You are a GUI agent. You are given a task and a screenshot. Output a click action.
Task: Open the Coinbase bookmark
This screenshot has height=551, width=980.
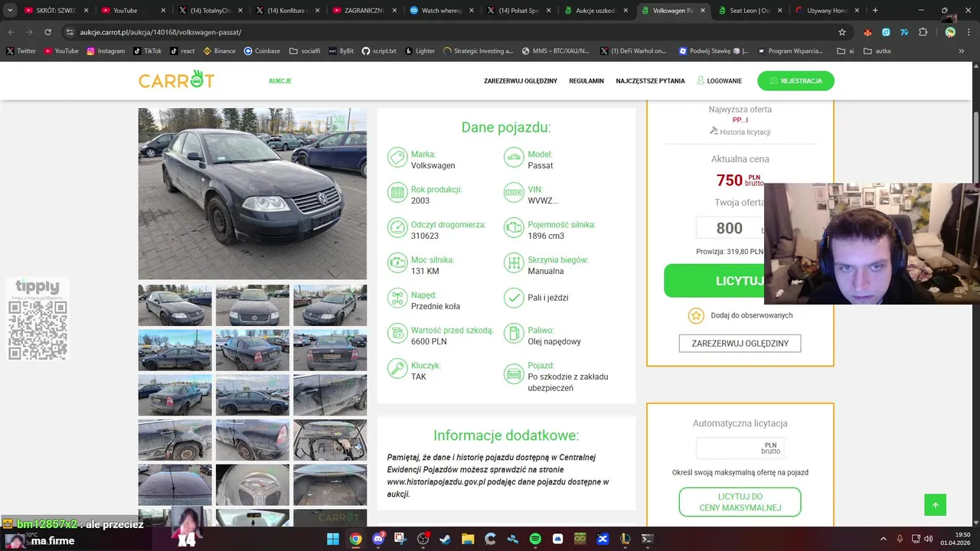click(x=262, y=51)
